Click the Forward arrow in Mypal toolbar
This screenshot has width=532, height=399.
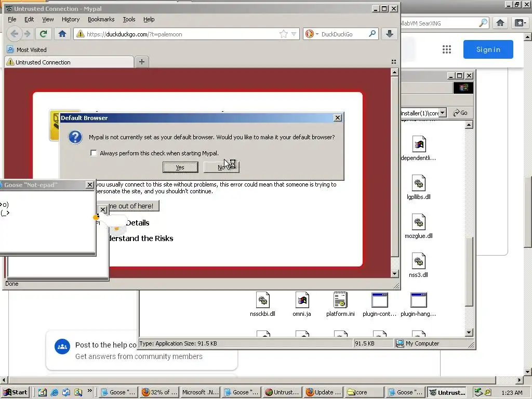pyautogui.click(x=28, y=34)
